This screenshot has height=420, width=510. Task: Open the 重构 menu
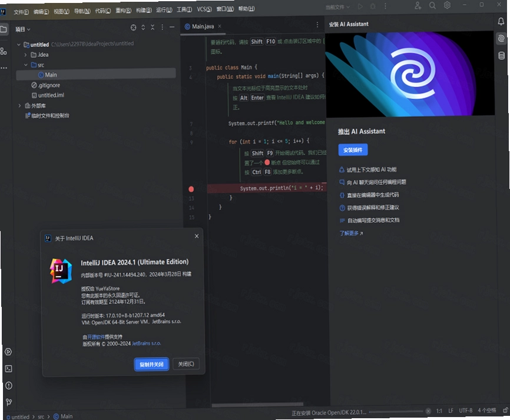coord(123,11)
